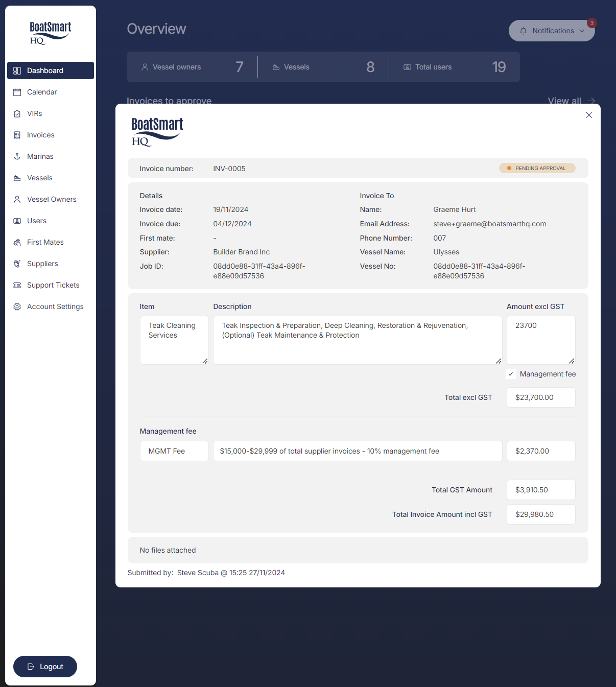Click the Total users stat icon

pyautogui.click(x=407, y=67)
